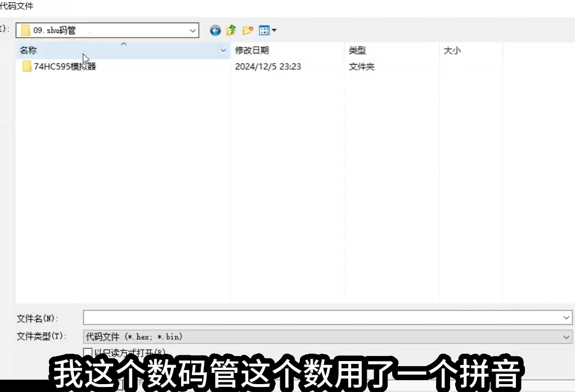
Task: Select the 74HC595模拟器 folder name
Action: 65,66
